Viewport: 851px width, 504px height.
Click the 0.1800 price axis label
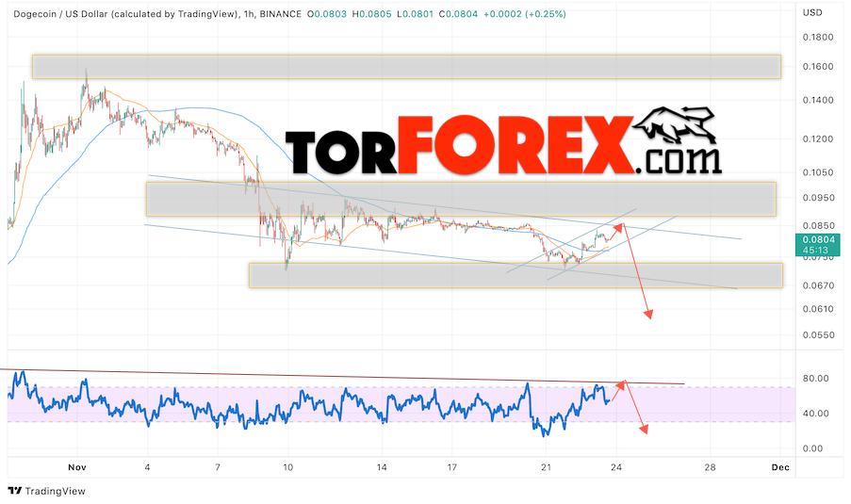818,37
